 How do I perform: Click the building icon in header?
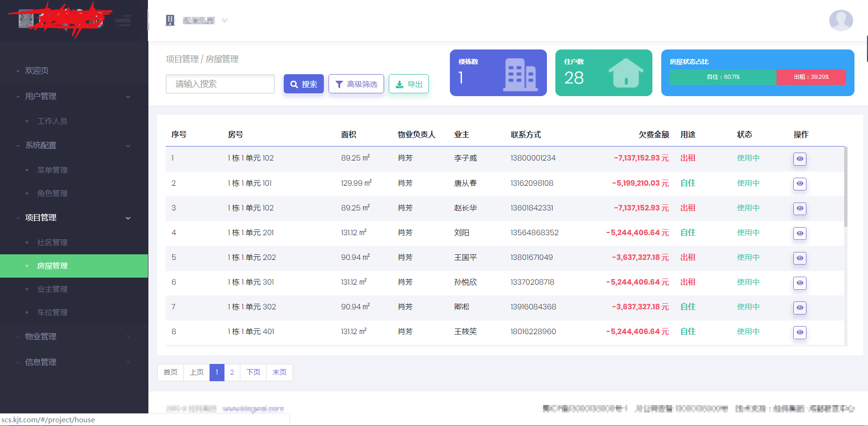click(170, 21)
